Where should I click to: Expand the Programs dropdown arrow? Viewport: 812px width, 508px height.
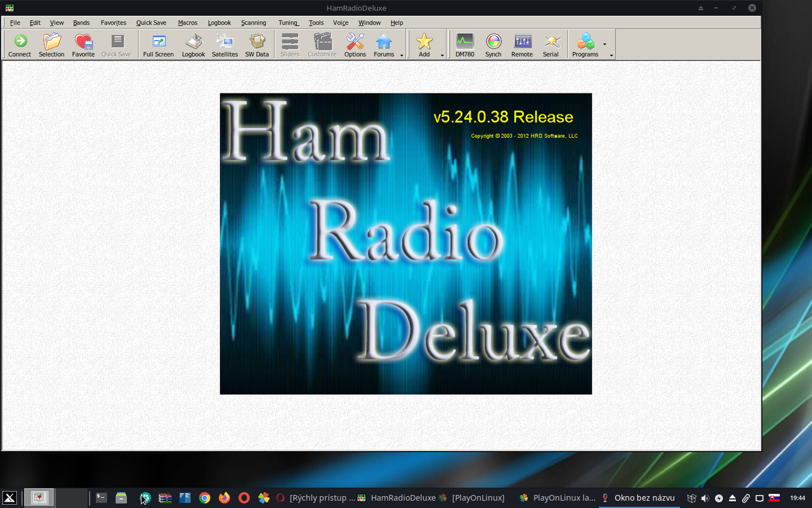(x=605, y=44)
